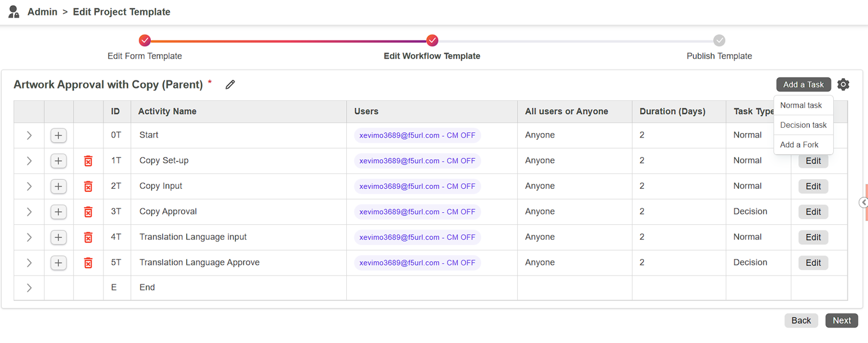Screen dimensions: 868x343
Task: Expand the Translation Language input row
Action: [x=29, y=237]
